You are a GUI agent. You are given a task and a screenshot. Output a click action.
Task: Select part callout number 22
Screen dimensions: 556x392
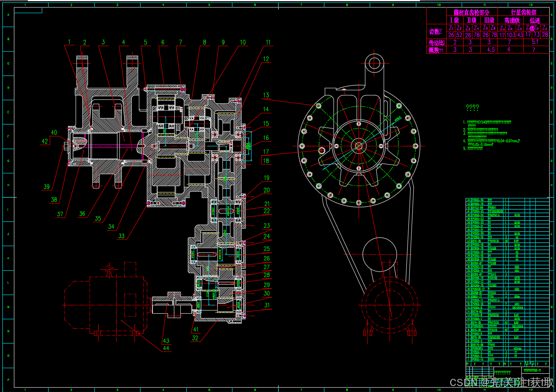coord(267,211)
